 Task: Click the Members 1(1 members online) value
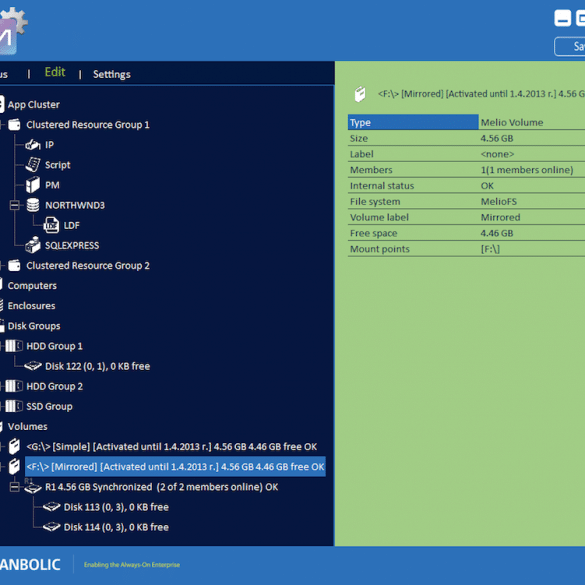(x=527, y=170)
